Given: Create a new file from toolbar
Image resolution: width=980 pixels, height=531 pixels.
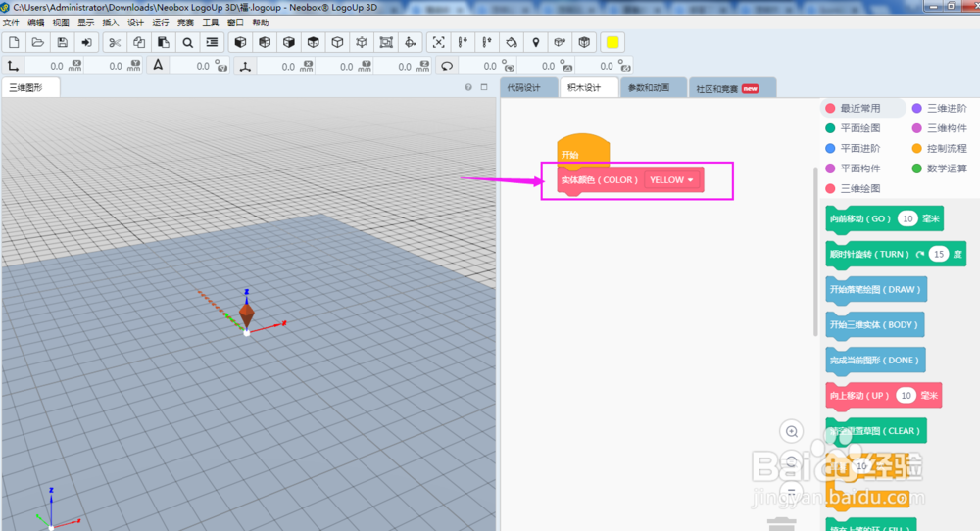Looking at the screenshot, I should [14, 42].
